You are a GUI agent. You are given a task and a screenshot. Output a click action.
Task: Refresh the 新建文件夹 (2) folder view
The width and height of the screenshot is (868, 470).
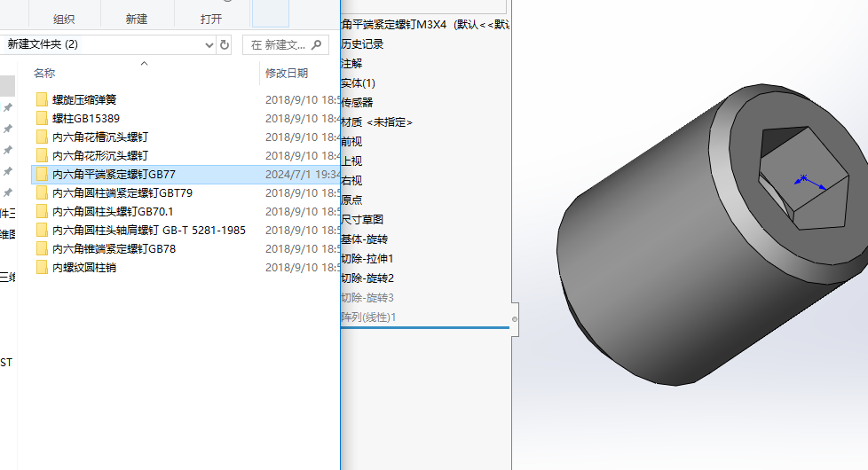(225, 45)
